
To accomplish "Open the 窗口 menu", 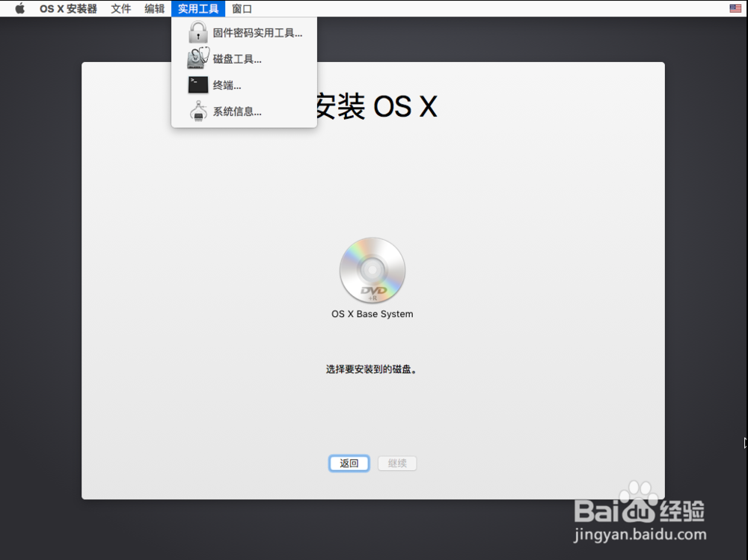I will (242, 8).
